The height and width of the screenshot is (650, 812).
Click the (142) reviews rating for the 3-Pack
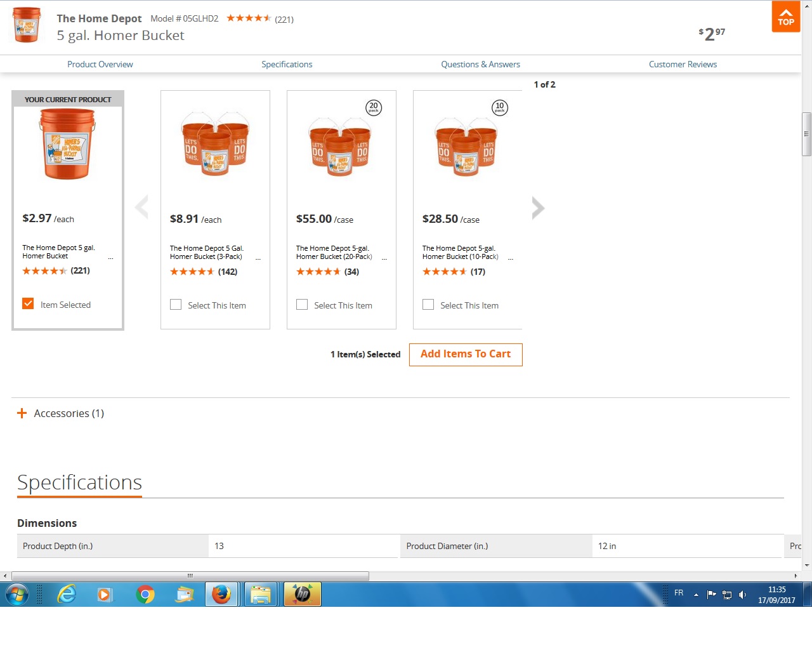tap(204, 272)
